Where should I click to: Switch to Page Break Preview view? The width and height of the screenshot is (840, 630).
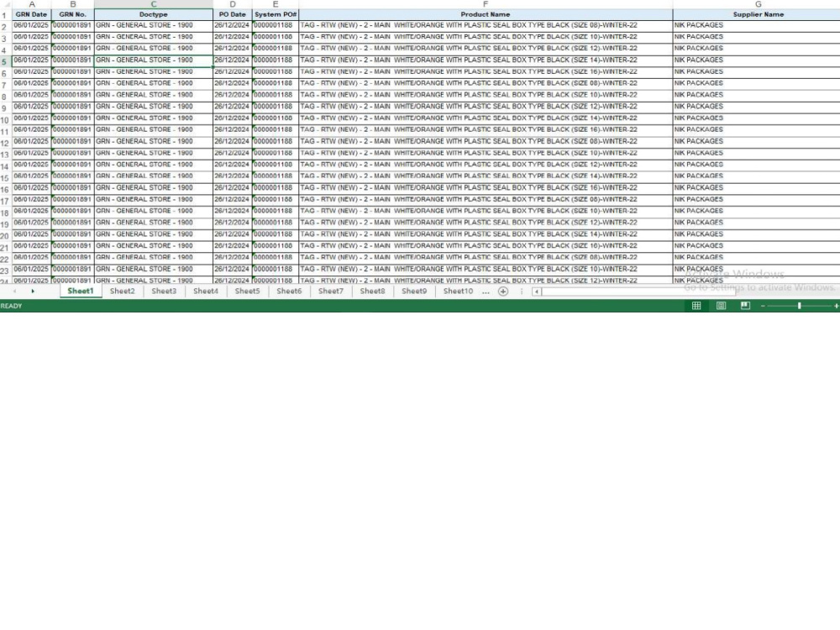[745, 306]
